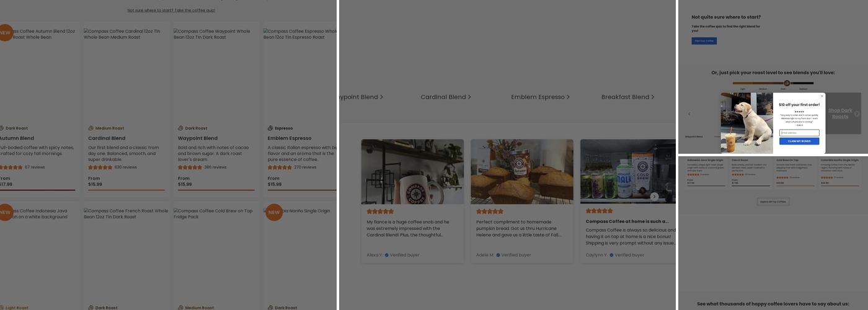The width and height of the screenshot is (868, 310).
Task: Click the Dark Roast icon on Waypoint Blend
Action: click(x=180, y=128)
